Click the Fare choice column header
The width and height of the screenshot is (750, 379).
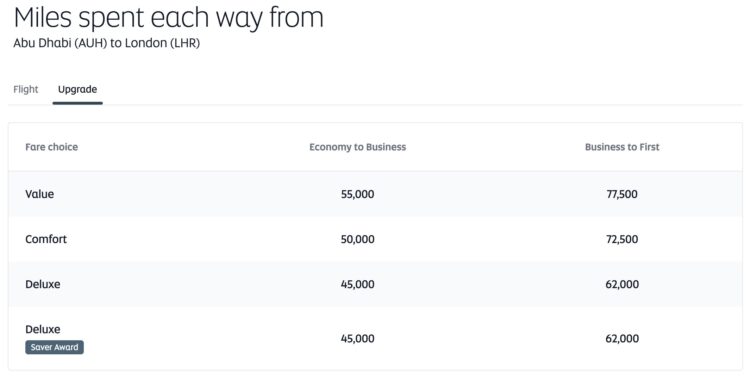[52, 147]
